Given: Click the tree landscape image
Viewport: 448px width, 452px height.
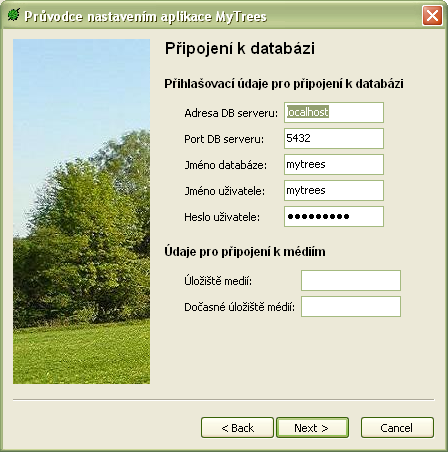Looking at the screenshot, I should (81, 211).
